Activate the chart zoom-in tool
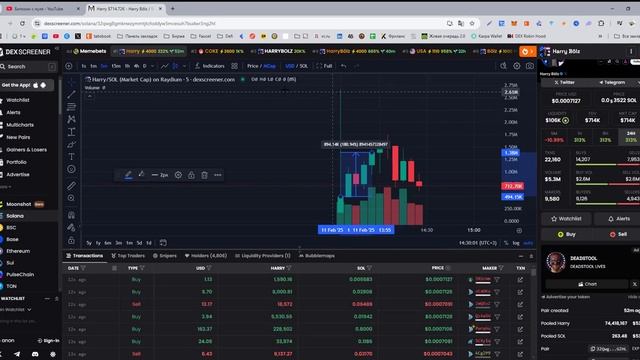 pyautogui.click(x=71, y=198)
